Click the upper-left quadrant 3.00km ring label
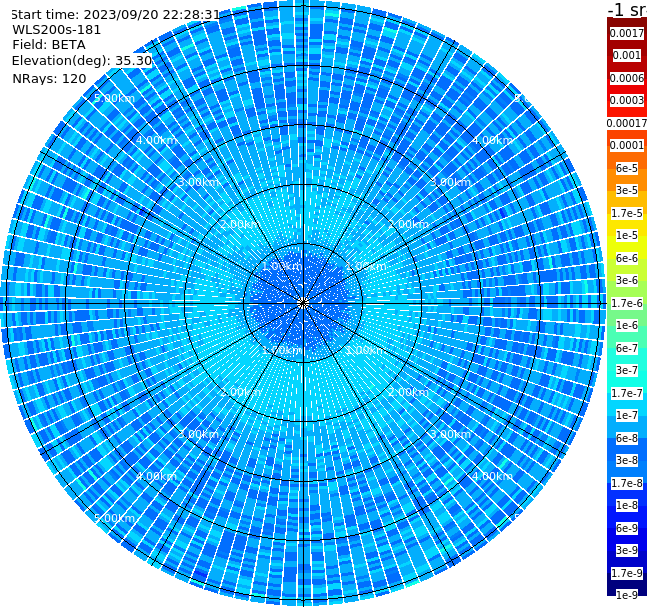647x607 pixels. (x=198, y=182)
